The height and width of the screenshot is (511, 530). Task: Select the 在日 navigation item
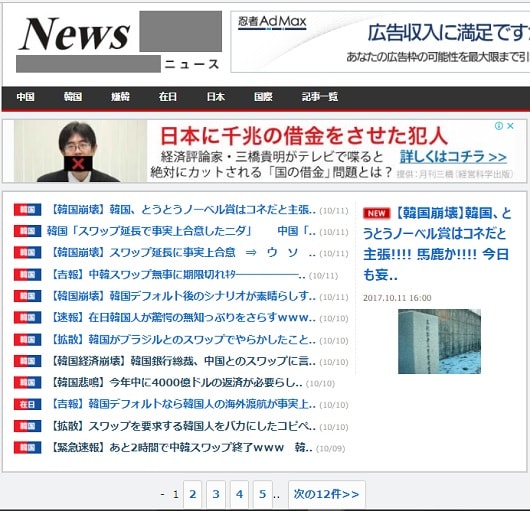tap(168, 97)
